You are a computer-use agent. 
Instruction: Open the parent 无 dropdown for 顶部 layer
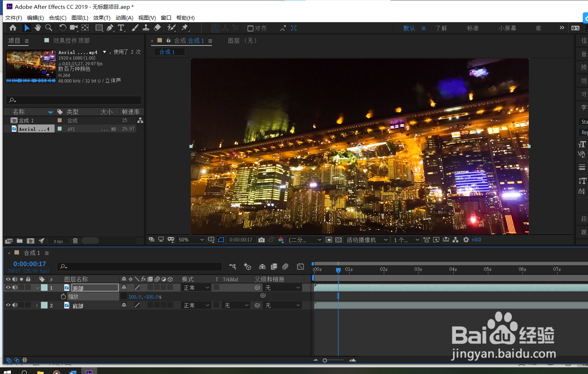[283, 288]
